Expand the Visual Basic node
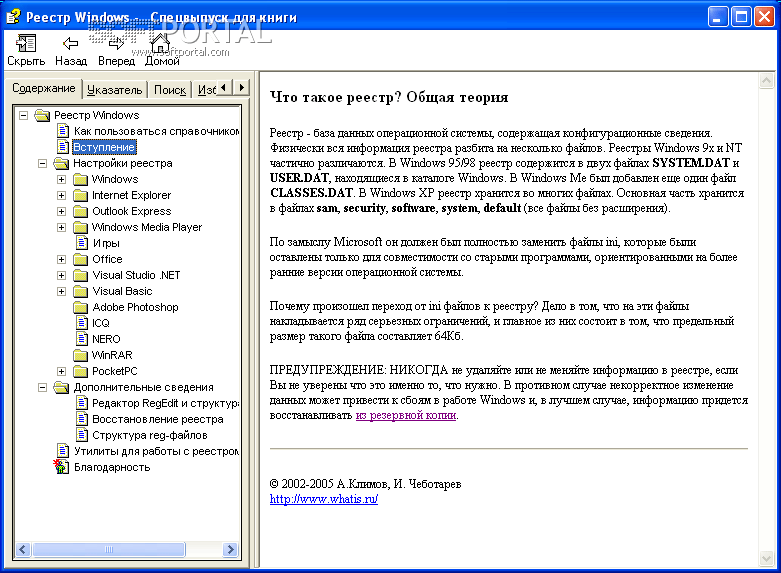This screenshot has width=781, height=573. (x=61, y=291)
